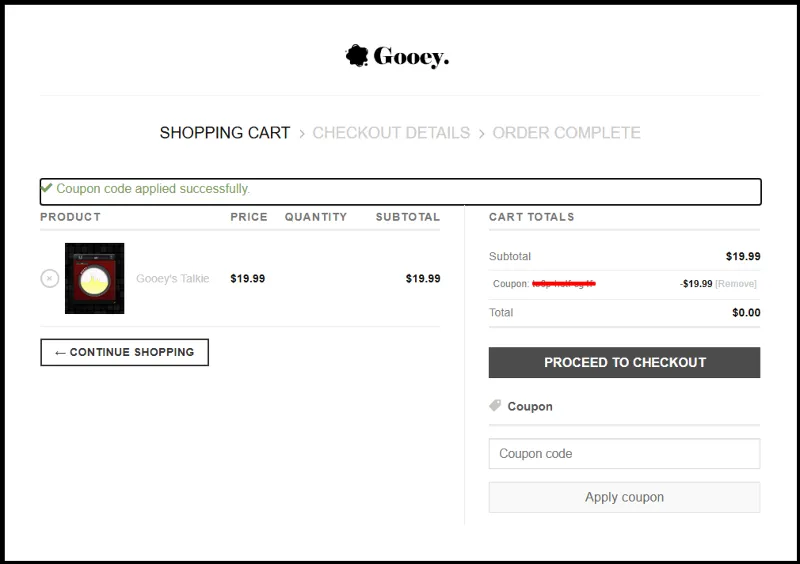Click the green success checkmark icon
Viewport: 800px width, 564px height.
[x=46, y=188]
